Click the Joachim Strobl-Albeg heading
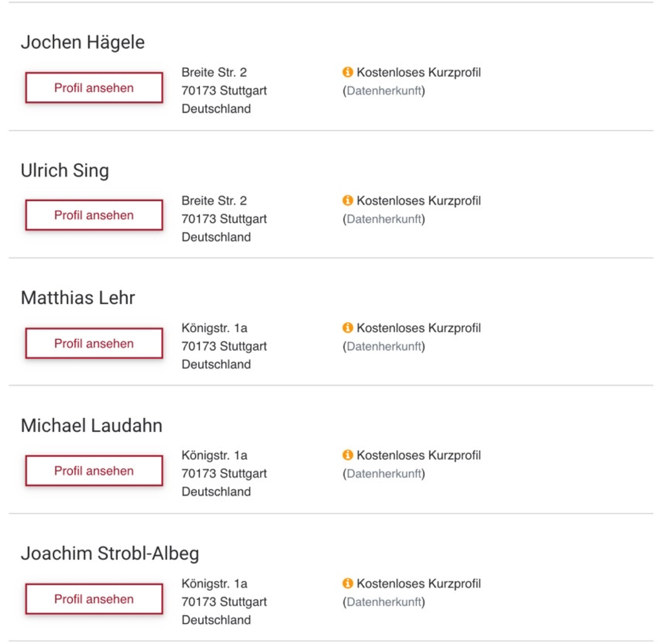 (110, 554)
